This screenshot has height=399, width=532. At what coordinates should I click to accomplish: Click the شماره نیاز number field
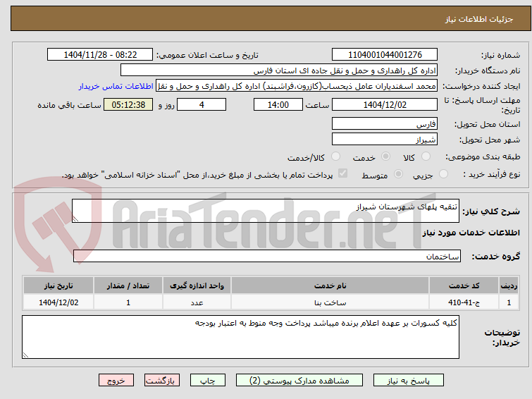click(385, 55)
